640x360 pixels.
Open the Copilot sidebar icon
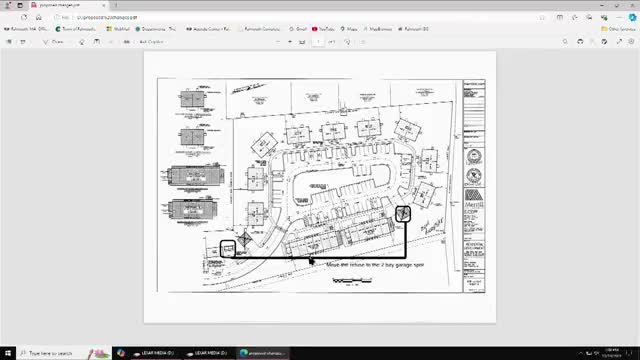632,18
